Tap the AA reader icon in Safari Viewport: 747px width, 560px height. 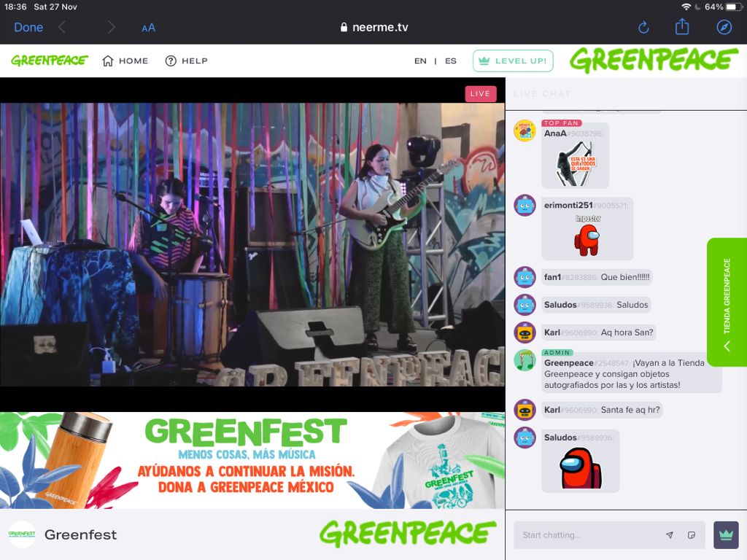coord(149,27)
